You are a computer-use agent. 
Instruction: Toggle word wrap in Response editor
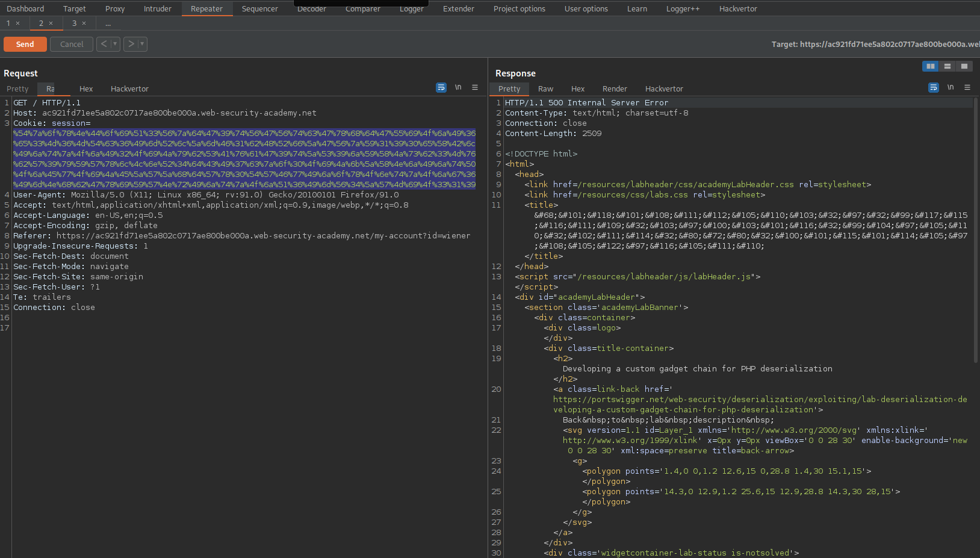[x=934, y=87]
